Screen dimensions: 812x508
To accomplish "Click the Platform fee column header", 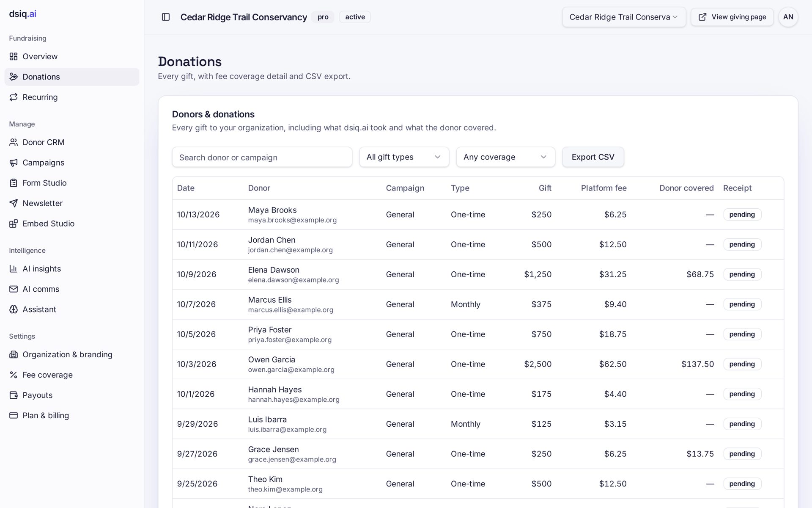I will pos(604,188).
